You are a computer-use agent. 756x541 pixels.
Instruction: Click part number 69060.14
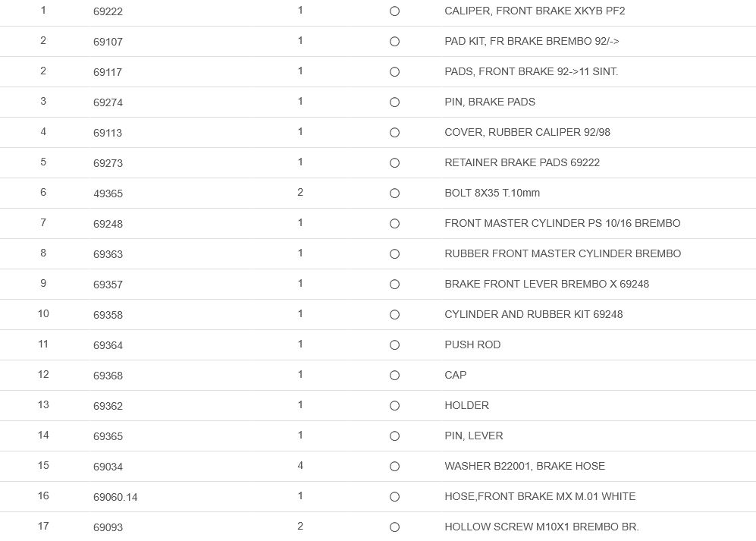pos(115,497)
